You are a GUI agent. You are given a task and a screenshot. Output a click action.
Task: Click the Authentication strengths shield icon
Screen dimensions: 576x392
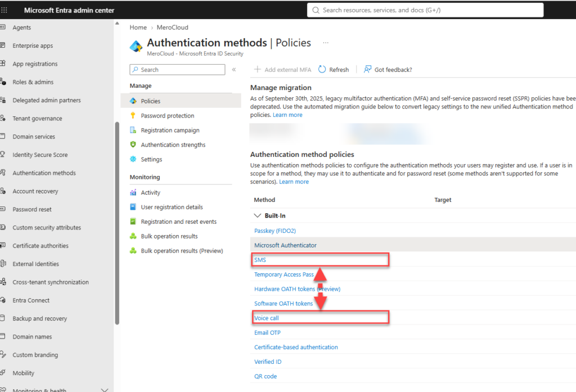133,145
